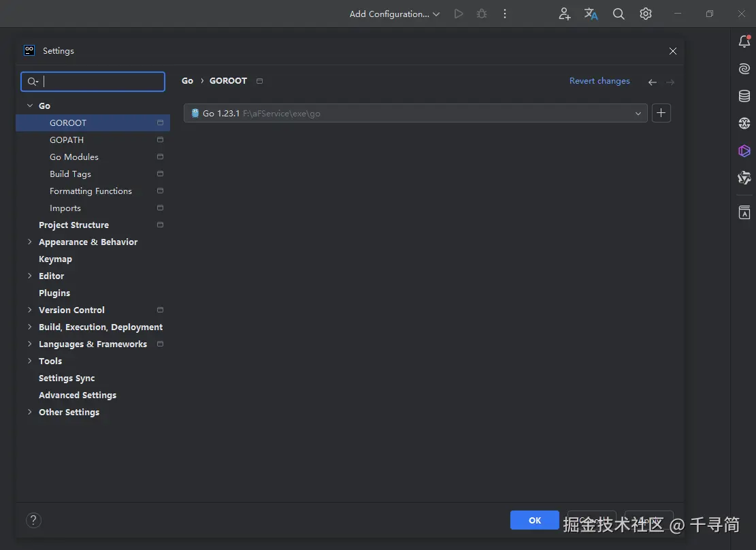Click the Run play icon in toolbar
This screenshot has height=550, width=756.
coord(459,14)
